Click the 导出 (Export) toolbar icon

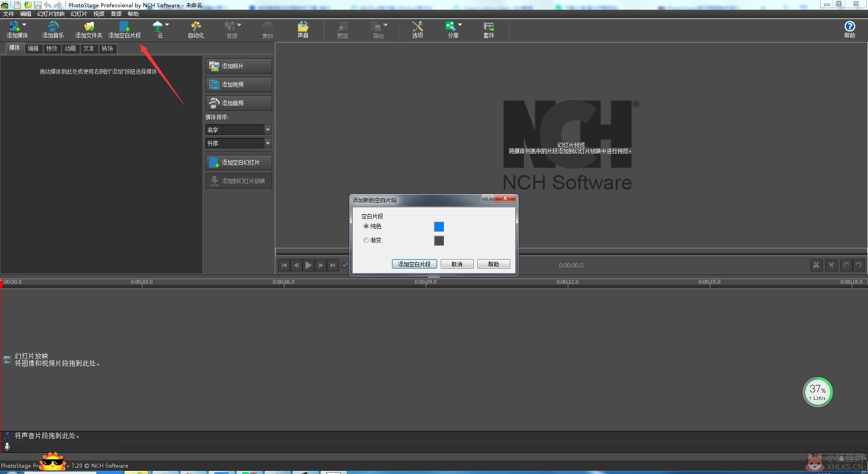pyautogui.click(x=376, y=30)
